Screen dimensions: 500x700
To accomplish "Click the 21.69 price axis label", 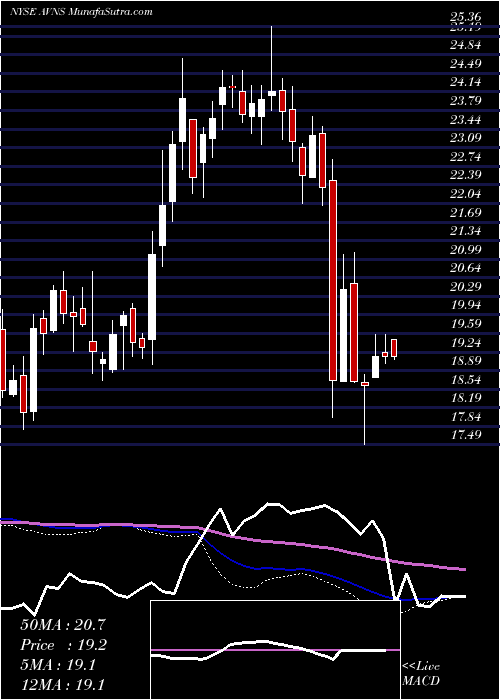I will pos(466,212).
